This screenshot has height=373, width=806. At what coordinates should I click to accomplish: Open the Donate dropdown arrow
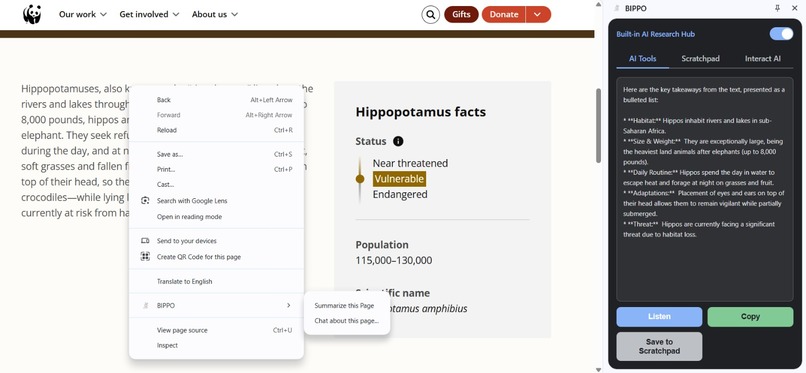pos(538,14)
